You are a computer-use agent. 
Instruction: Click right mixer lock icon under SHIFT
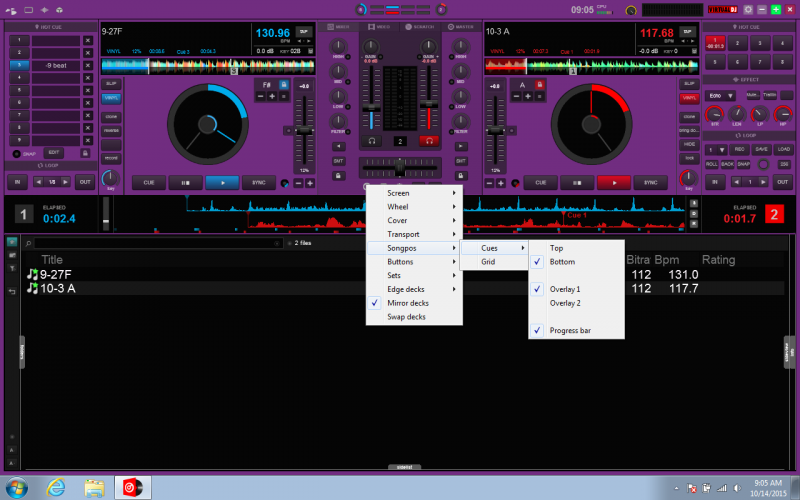pyautogui.click(x=461, y=176)
